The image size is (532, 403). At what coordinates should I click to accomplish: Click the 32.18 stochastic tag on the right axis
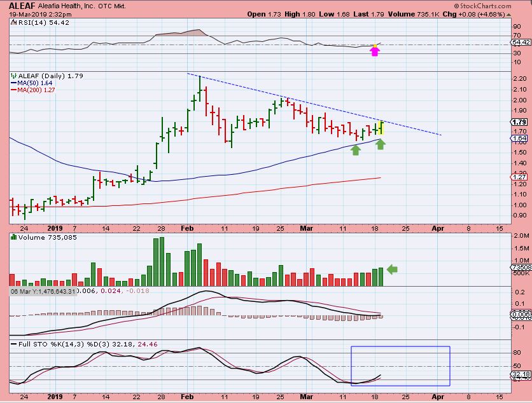pyautogui.click(x=521, y=374)
